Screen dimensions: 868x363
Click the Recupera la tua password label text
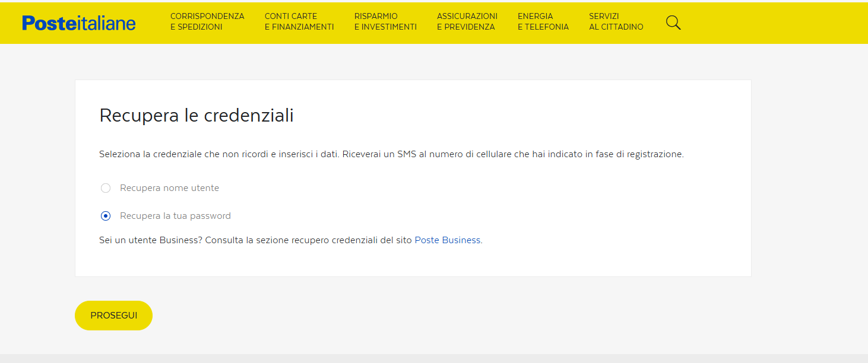(x=174, y=215)
